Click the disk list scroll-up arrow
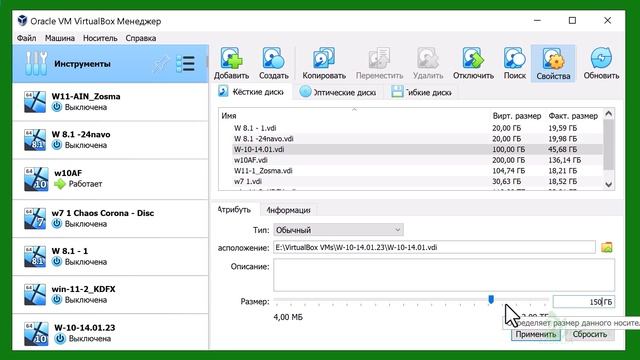640x360 pixels. [609, 114]
